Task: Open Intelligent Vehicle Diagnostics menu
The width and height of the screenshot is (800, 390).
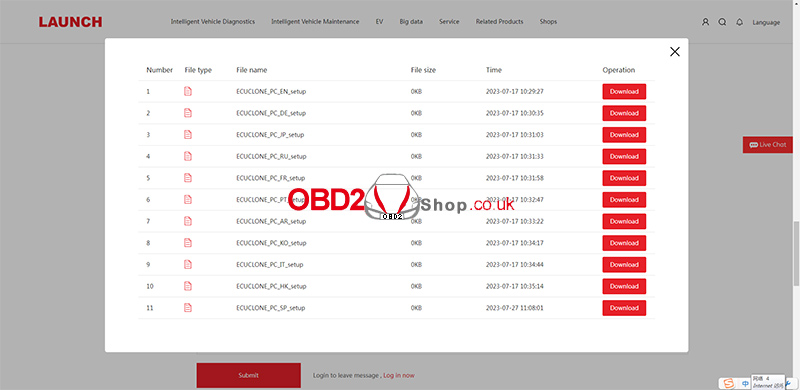Action: coord(213,22)
